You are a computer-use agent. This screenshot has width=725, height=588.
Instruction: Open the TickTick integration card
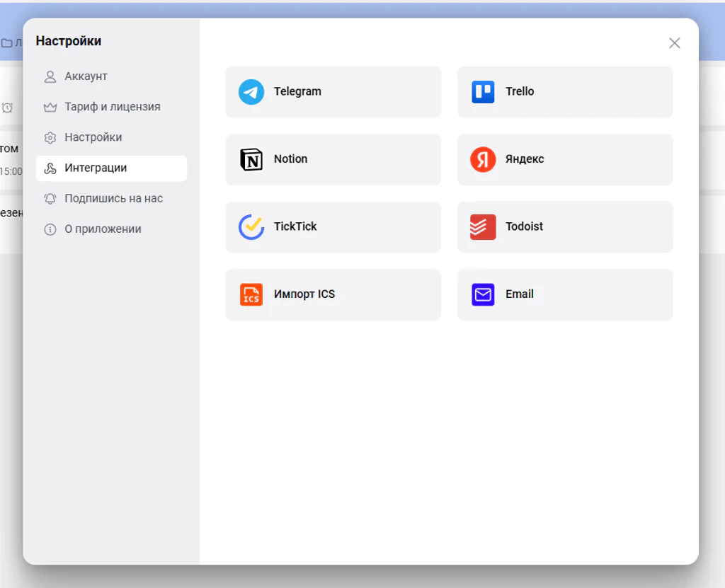click(x=333, y=227)
